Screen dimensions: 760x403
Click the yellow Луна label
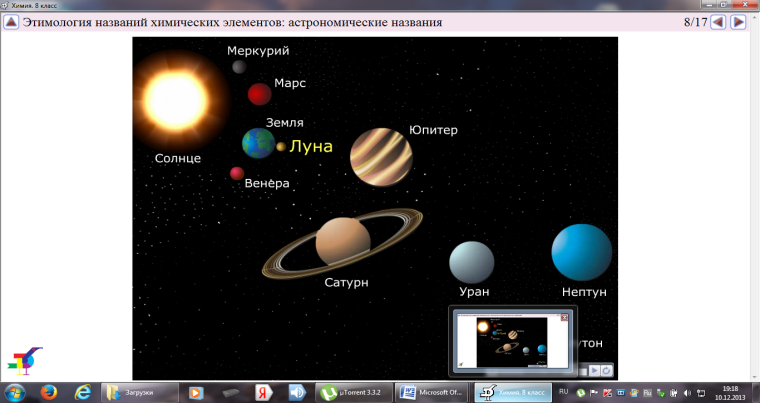tap(311, 146)
